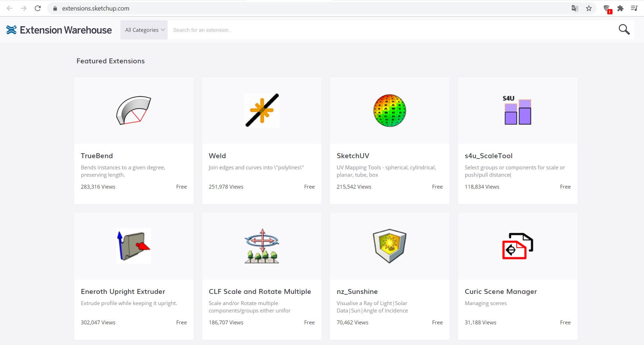Click the nz_Sunshine shield icon
The width and height of the screenshot is (644, 345).
click(x=390, y=246)
